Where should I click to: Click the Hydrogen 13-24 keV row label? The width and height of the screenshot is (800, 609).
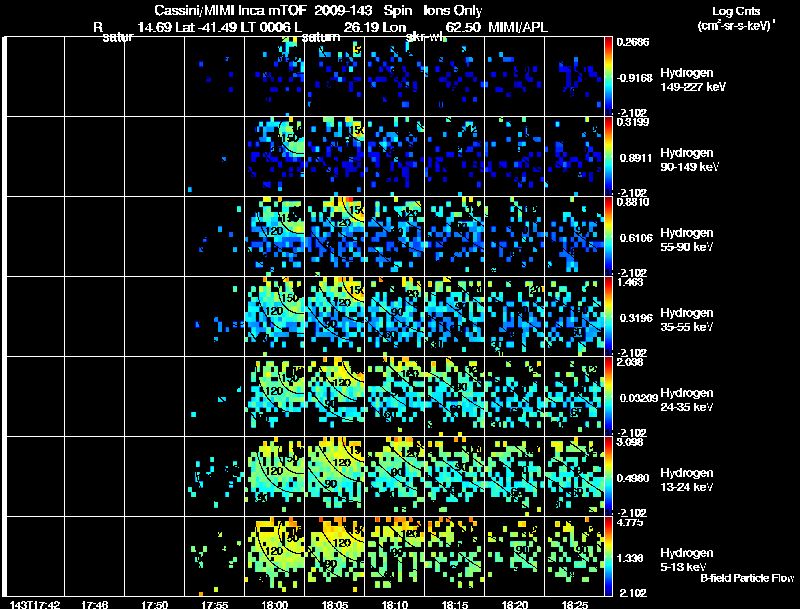coord(687,480)
